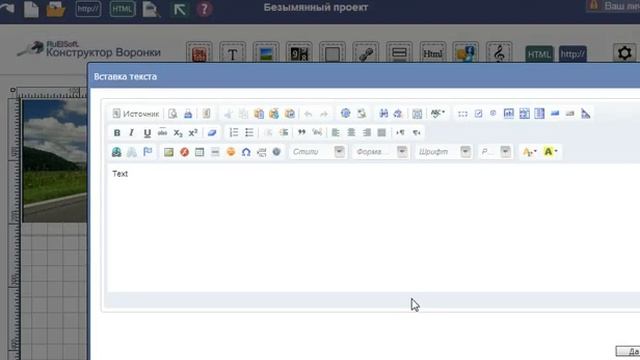Click the Redo arrow in editor
Viewport: 640px width, 360px height.
tap(324, 114)
